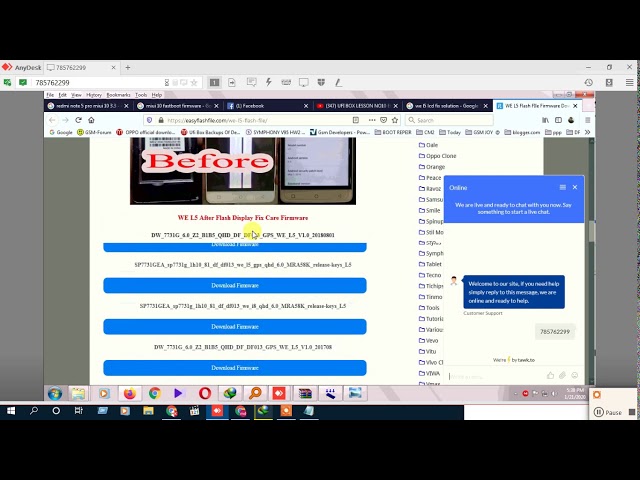Open the Firefox Bookmarks menu
This screenshot has width=640, height=480.
click(x=118, y=95)
